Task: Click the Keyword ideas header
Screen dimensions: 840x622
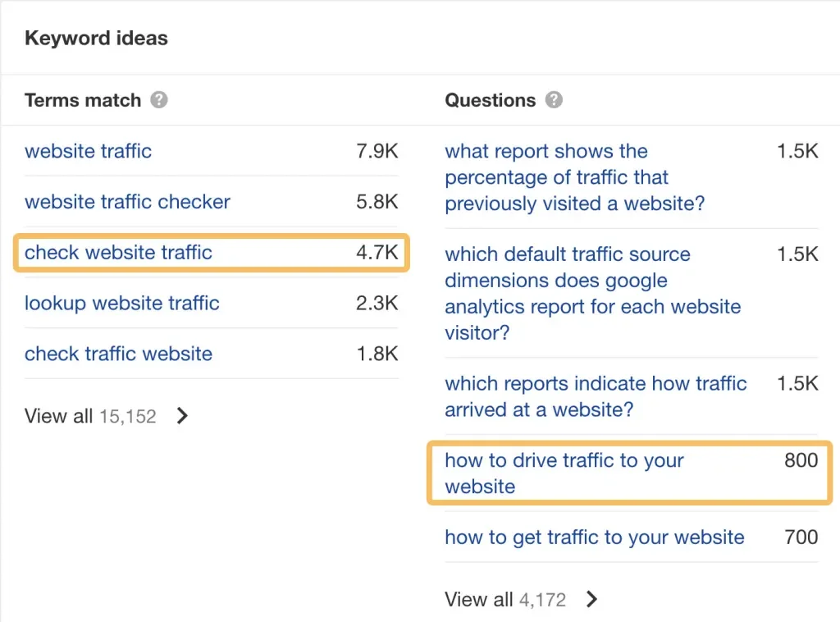Action: click(x=96, y=38)
